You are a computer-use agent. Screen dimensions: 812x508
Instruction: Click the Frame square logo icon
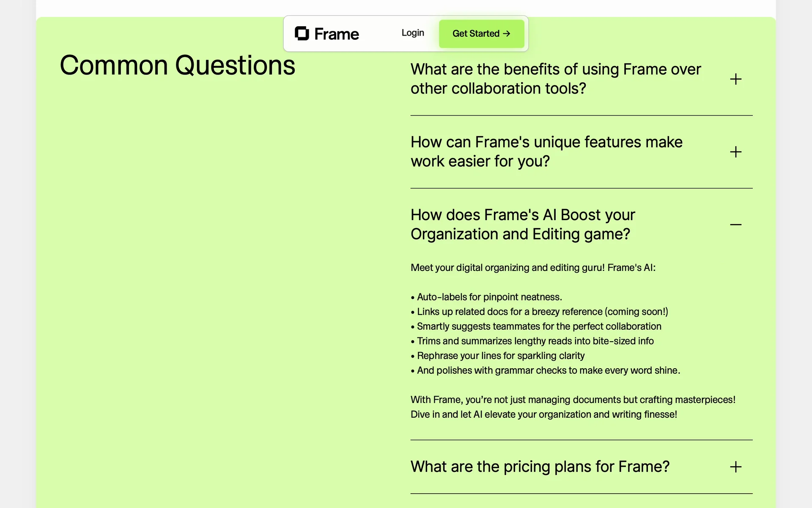click(302, 33)
